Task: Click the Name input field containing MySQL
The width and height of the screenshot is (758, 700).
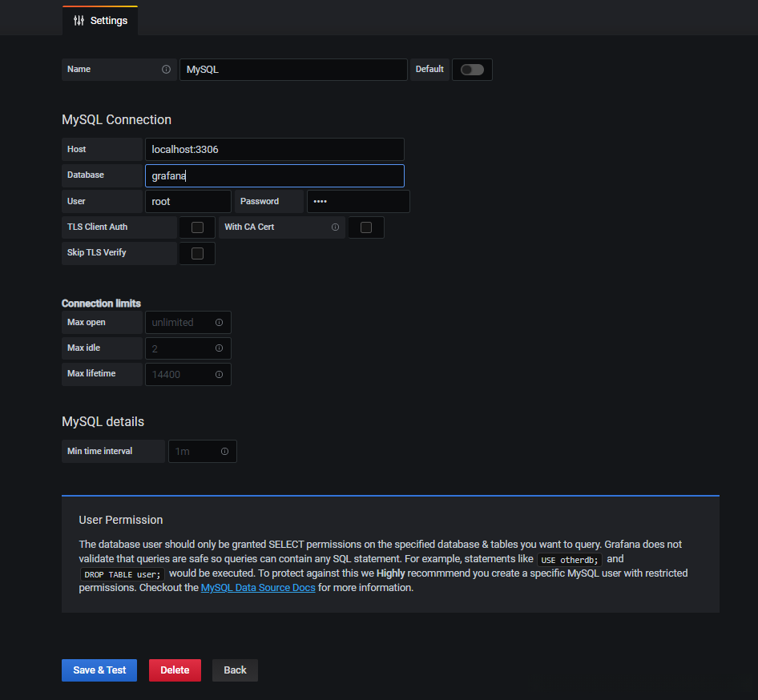Action: coord(293,70)
